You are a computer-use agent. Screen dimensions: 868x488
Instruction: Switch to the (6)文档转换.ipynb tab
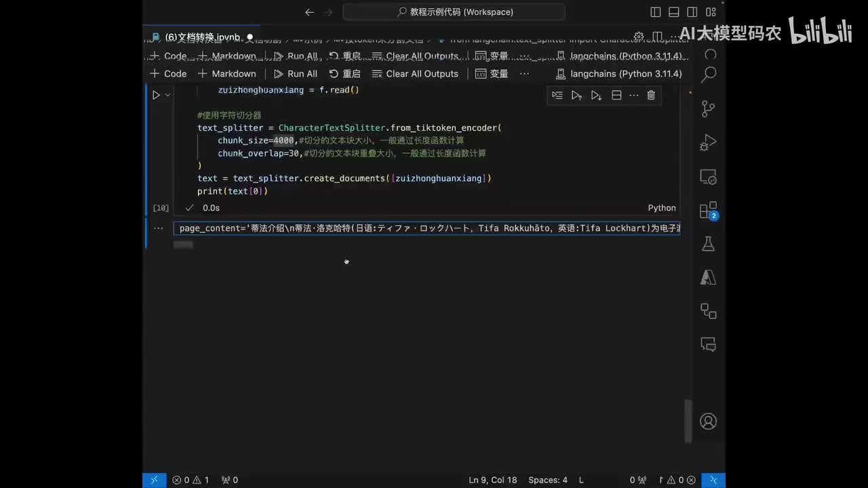202,37
